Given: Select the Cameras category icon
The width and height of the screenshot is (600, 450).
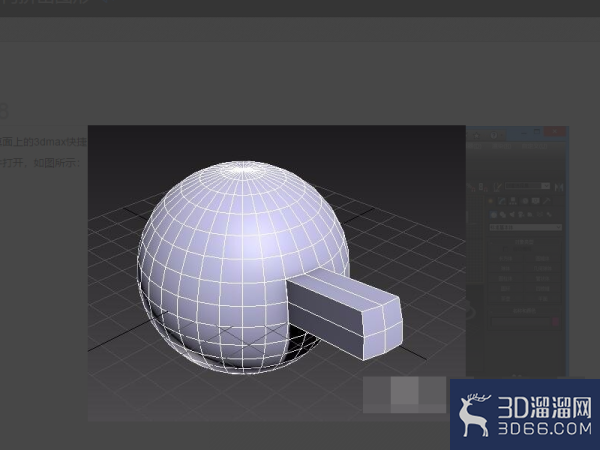Looking at the screenshot, I should coord(521,215).
